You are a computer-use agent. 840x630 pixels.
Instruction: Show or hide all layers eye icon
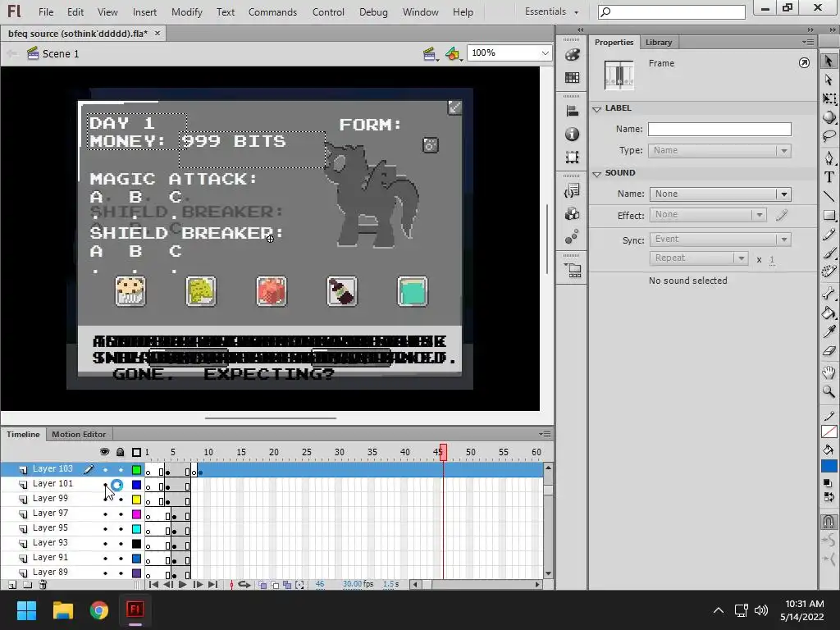coord(104,452)
